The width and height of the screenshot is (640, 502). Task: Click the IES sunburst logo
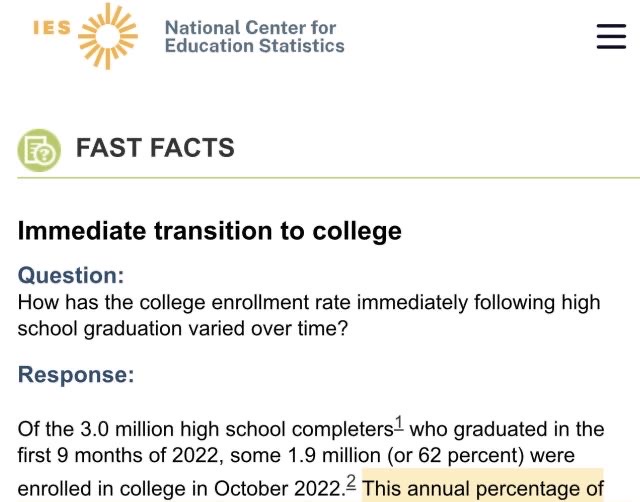click(108, 36)
